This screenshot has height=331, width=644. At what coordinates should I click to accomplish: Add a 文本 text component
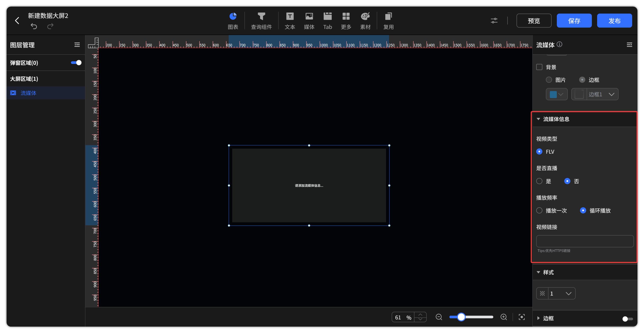point(290,21)
